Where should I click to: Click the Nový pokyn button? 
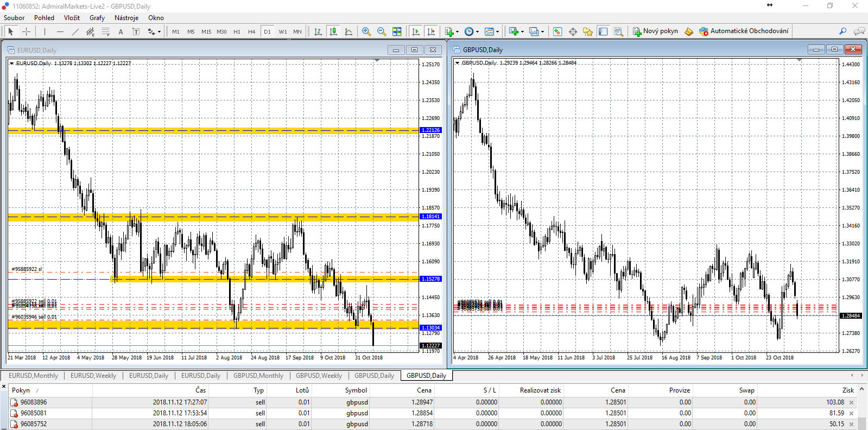tap(656, 31)
